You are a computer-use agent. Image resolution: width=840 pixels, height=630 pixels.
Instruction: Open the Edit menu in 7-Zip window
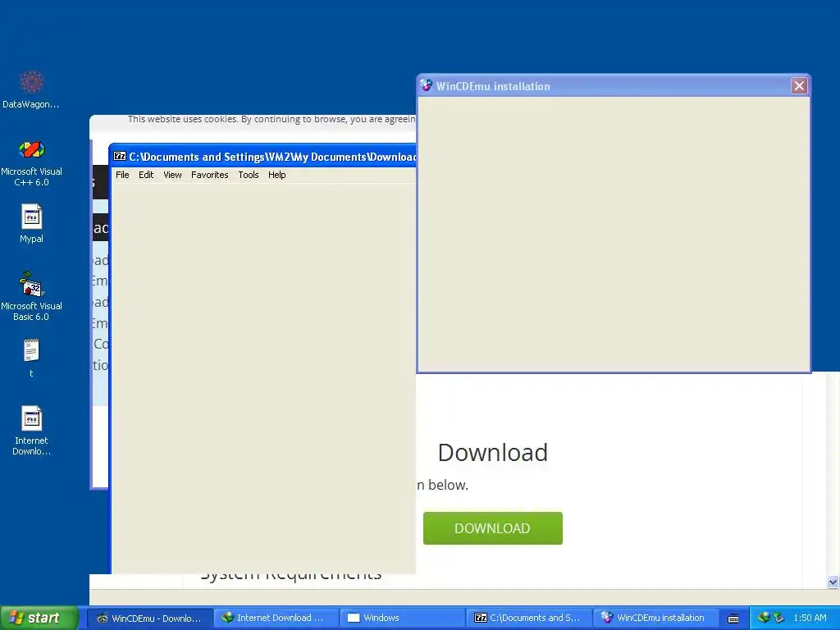(x=146, y=175)
